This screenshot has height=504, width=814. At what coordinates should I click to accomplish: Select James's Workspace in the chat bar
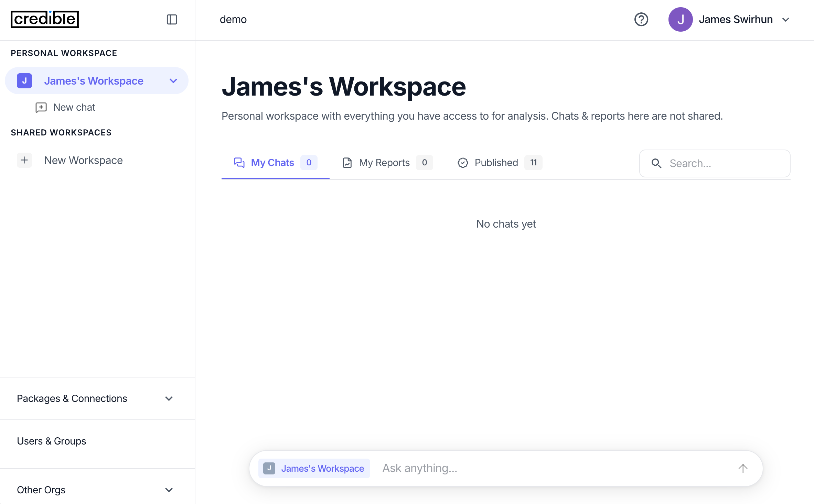[x=314, y=468]
